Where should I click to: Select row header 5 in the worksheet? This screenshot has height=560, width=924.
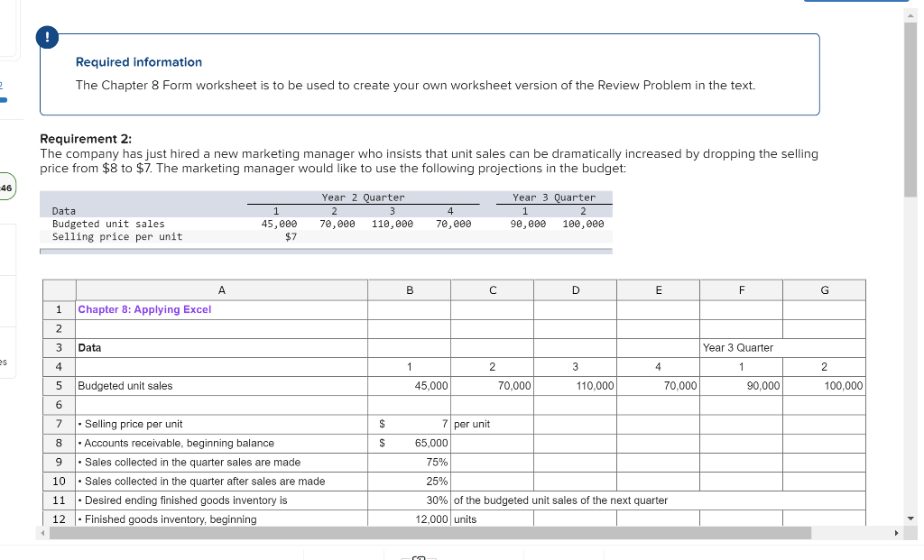click(x=58, y=385)
